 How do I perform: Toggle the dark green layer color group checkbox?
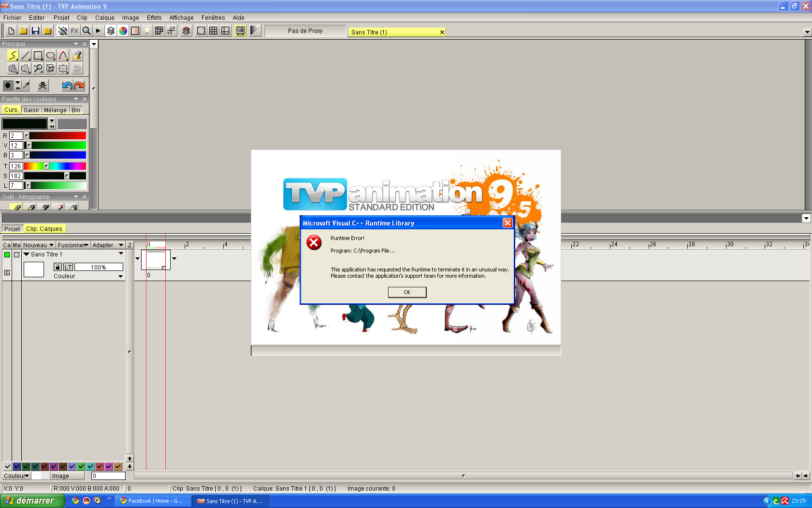tap(26, 466)
